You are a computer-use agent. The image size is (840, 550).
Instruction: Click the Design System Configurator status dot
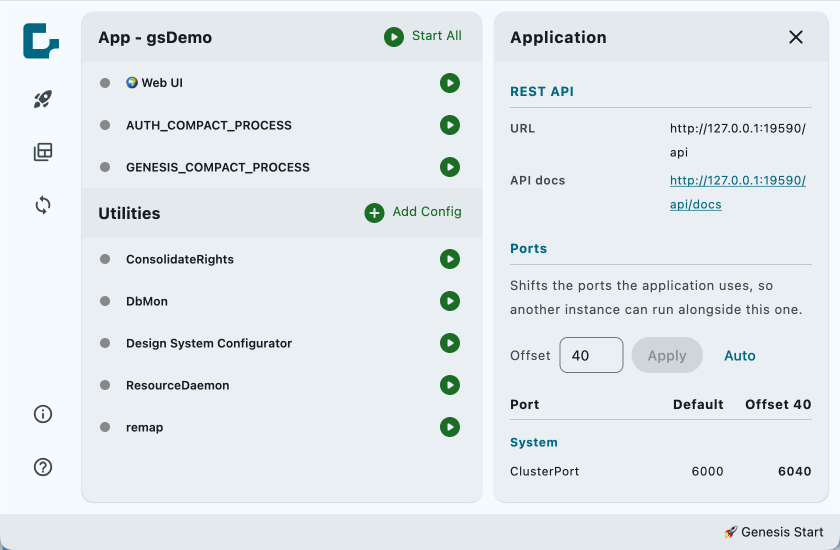[105, 343]
